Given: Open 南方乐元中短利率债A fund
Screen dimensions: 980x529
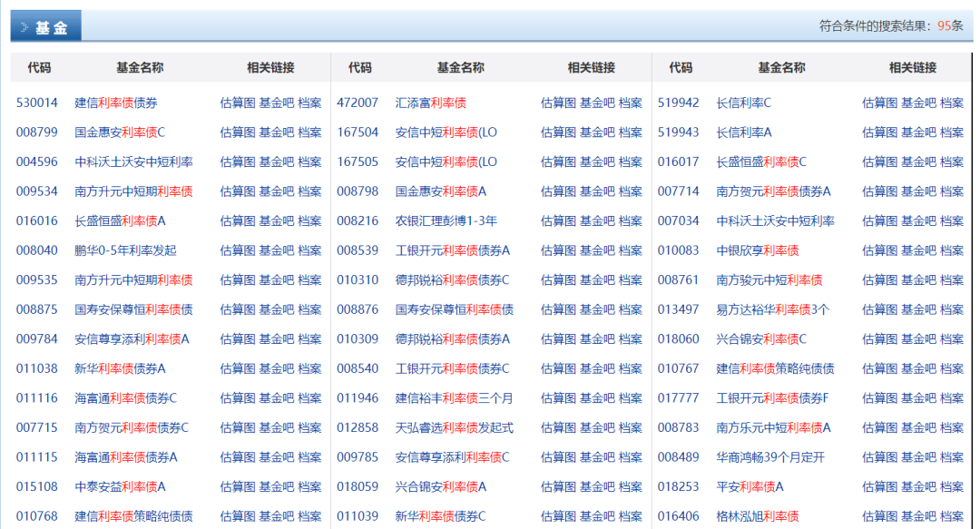Looking at the screenshot, I should point(774,427).
